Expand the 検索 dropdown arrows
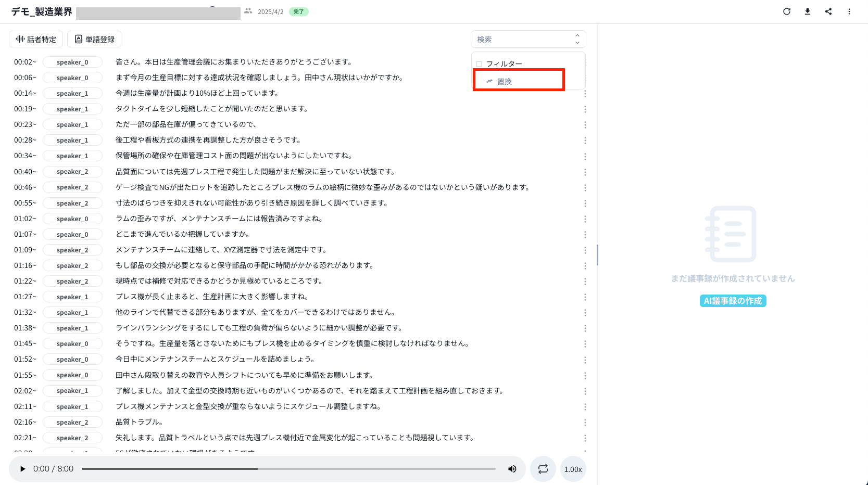The width and height of the screenshot is (868, 485). (x=577, y=40)
